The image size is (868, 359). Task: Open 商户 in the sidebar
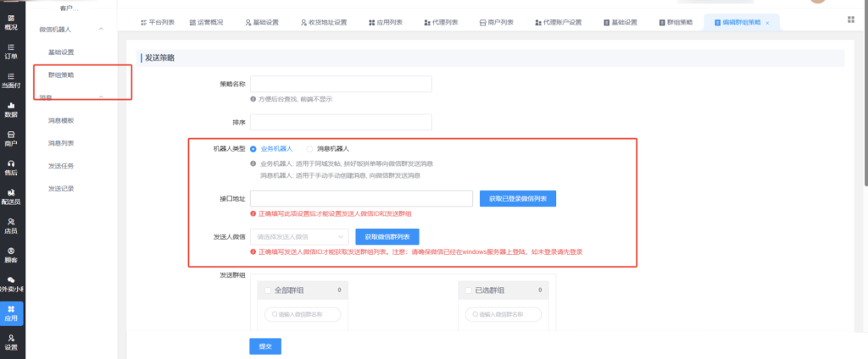(11, 138)
